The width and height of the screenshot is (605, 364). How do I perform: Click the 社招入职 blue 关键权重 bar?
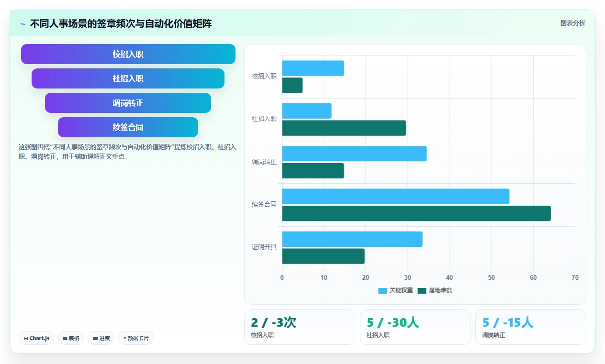(307, 111)
